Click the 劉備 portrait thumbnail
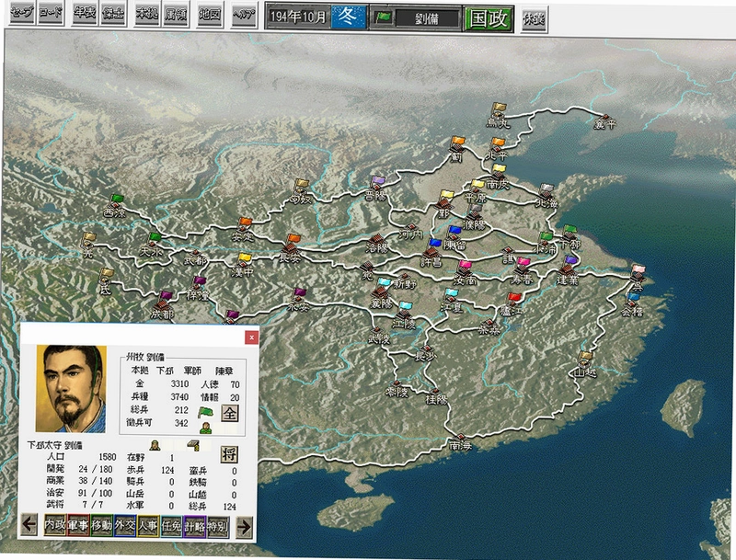The image size is (736, 560). pyautogui.click(x=72, y=389)
